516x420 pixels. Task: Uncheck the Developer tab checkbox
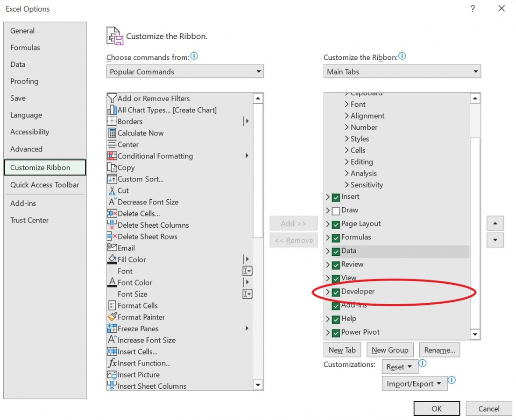click(x=335, y=291)
